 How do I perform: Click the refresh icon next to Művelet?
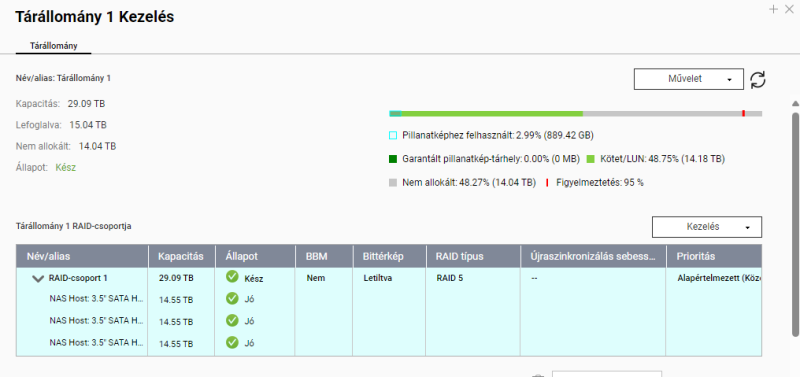758,80
